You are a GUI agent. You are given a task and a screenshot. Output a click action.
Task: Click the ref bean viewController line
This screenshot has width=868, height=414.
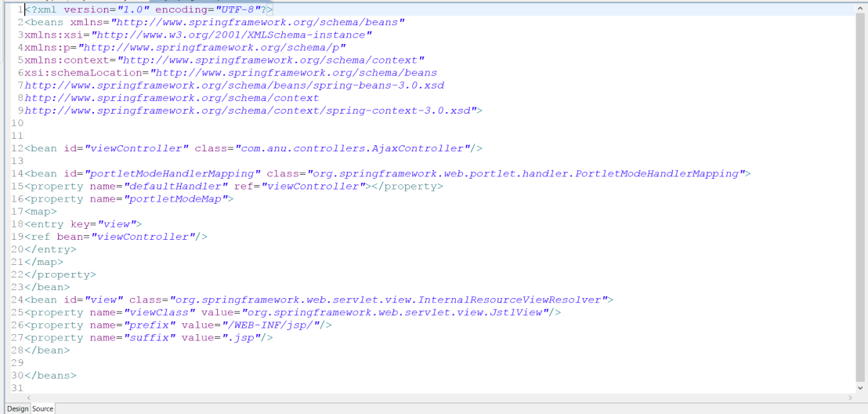click(x=116, y=236)
